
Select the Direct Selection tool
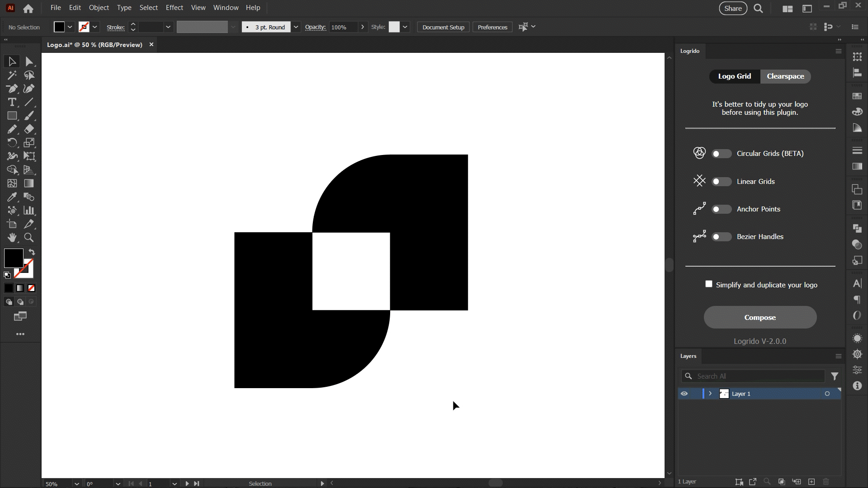[x=29, y=61]
